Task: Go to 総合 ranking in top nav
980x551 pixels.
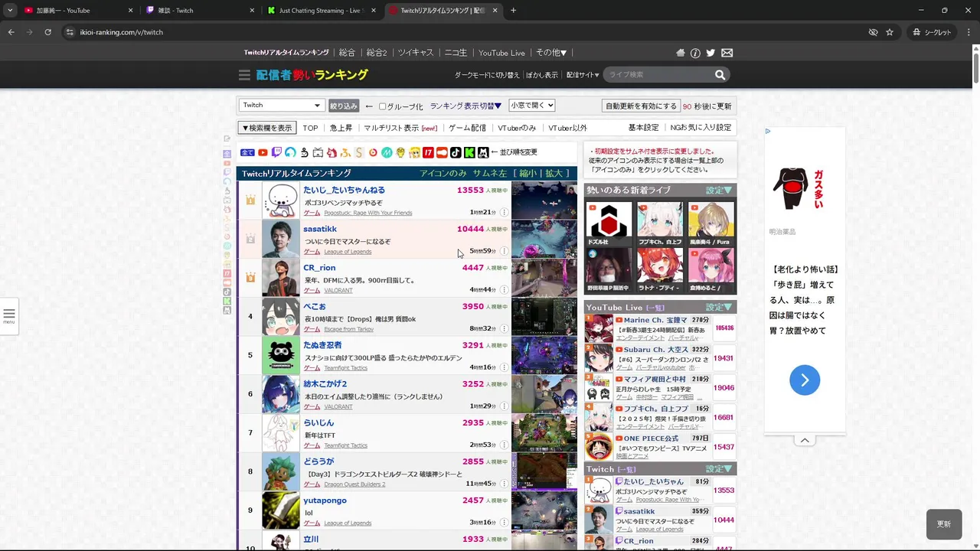Action: click(347, 53)
